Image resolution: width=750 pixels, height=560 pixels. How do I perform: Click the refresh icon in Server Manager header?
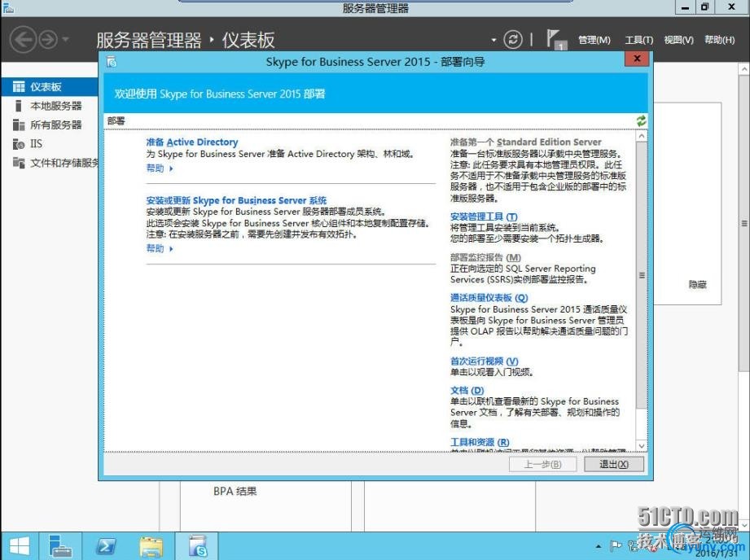(513, 39)
